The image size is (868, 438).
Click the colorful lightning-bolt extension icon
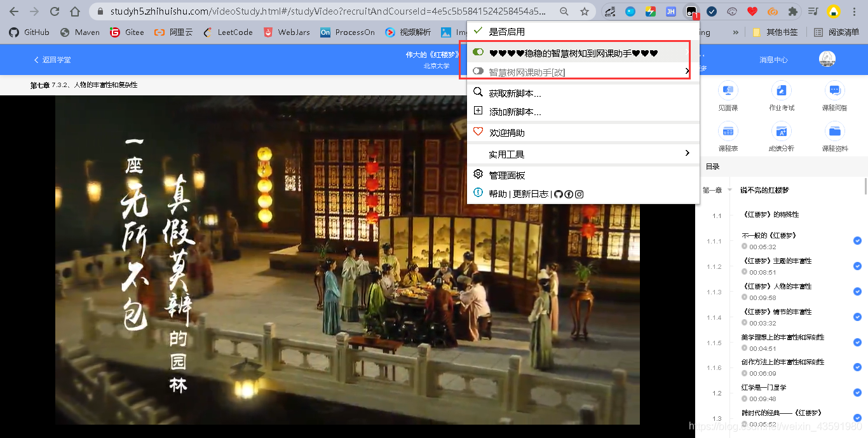coord(650,11)
